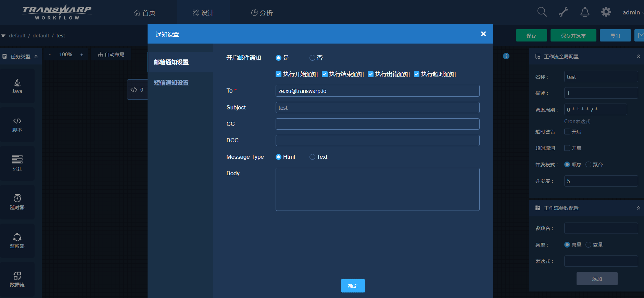Viewport: 644px width, 298px height.
Task: Open the settings gear icon
Action: pyautogui.click(x=606, y=12)
